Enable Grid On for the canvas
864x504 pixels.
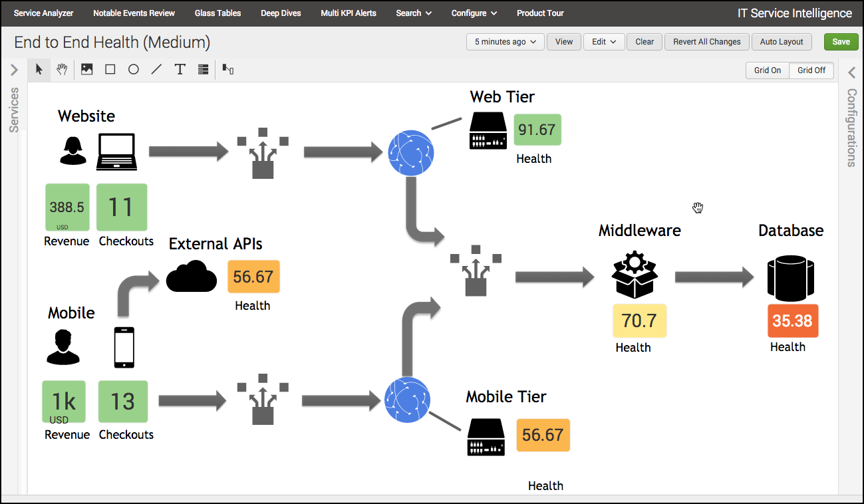point(766,70)
